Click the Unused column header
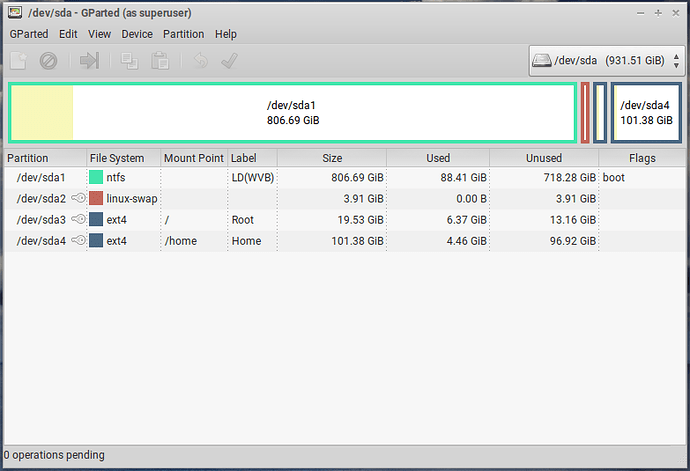 (544, 158)
